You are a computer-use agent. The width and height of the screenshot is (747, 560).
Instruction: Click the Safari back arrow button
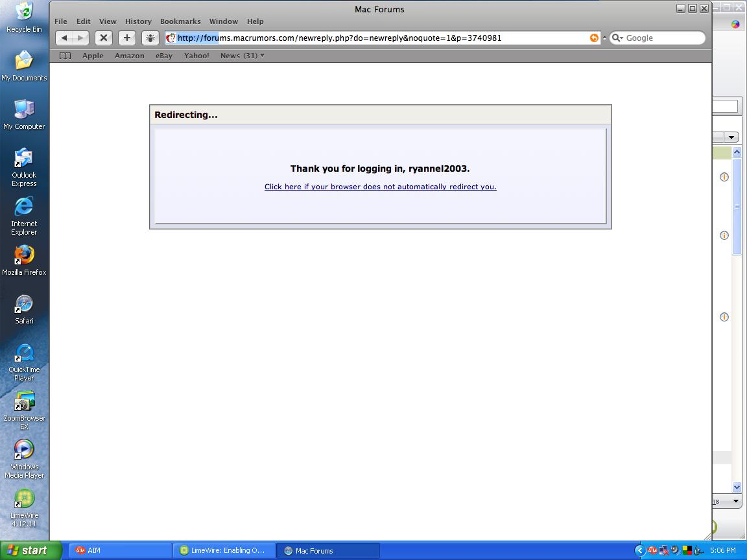pyautogui.click(x=64, y=38)
